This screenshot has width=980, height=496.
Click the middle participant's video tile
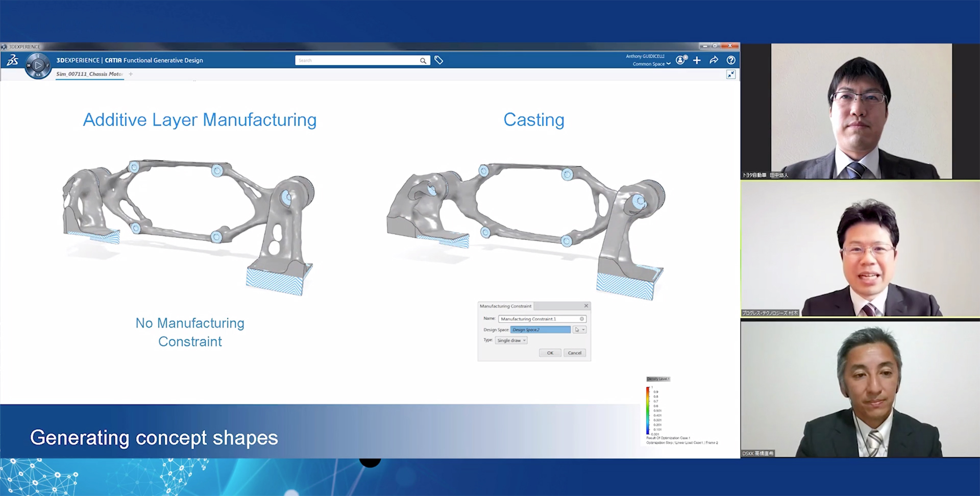pyautogui.click(x=861, y=249)
